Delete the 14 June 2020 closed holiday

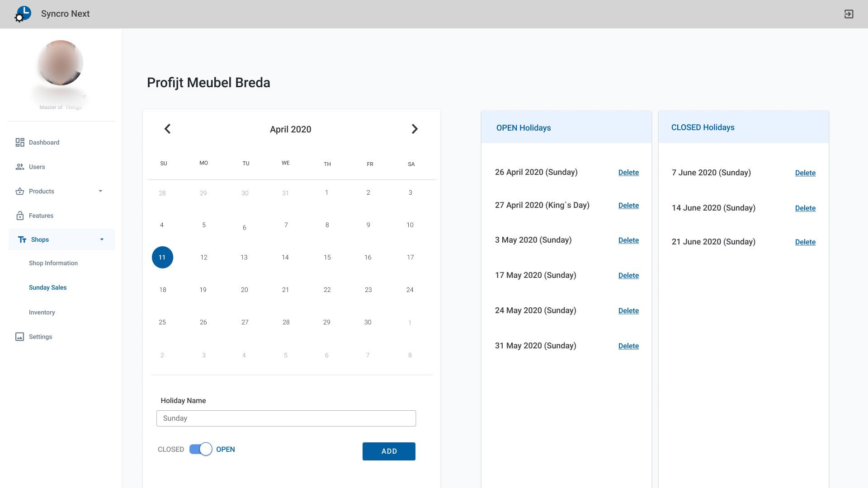click(805, 208)
